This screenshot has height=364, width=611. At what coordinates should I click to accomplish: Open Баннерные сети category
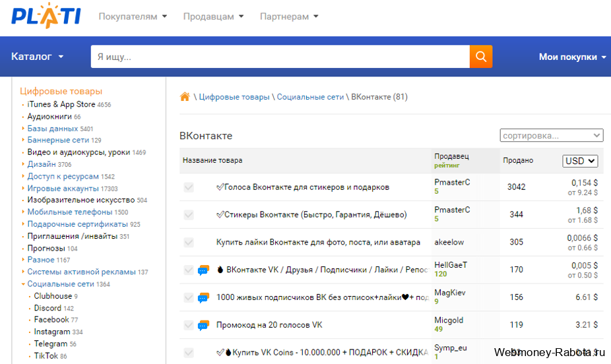(58, 140)
